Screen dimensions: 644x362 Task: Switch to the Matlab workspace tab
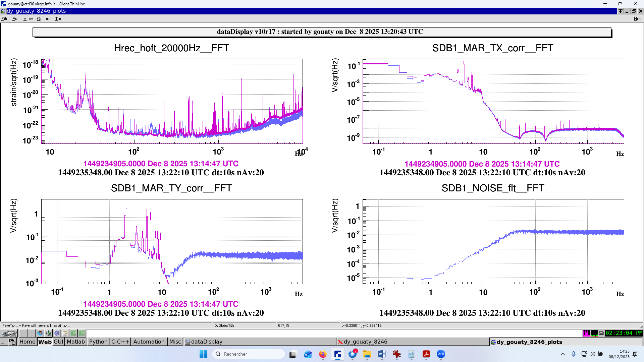click(75, 342)
